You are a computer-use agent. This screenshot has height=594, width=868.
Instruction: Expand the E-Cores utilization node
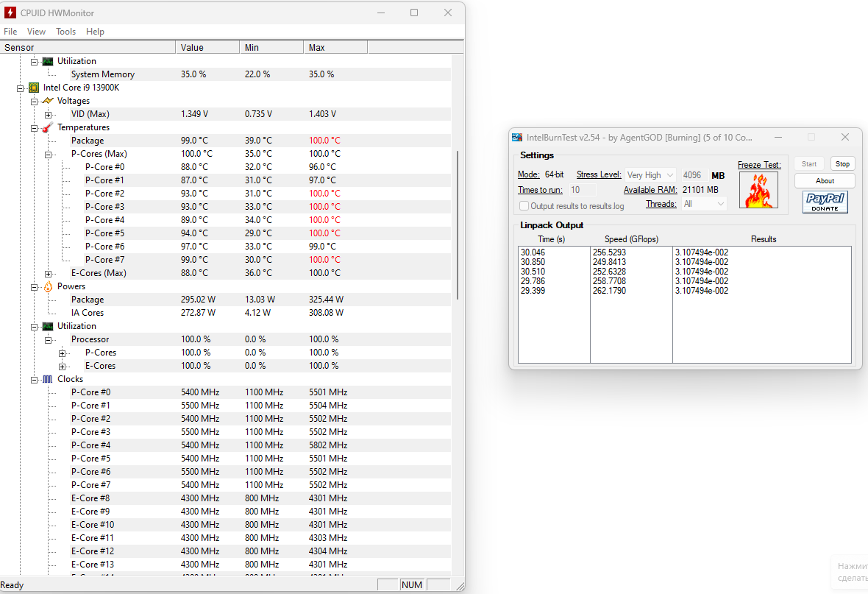click(62, 367)
